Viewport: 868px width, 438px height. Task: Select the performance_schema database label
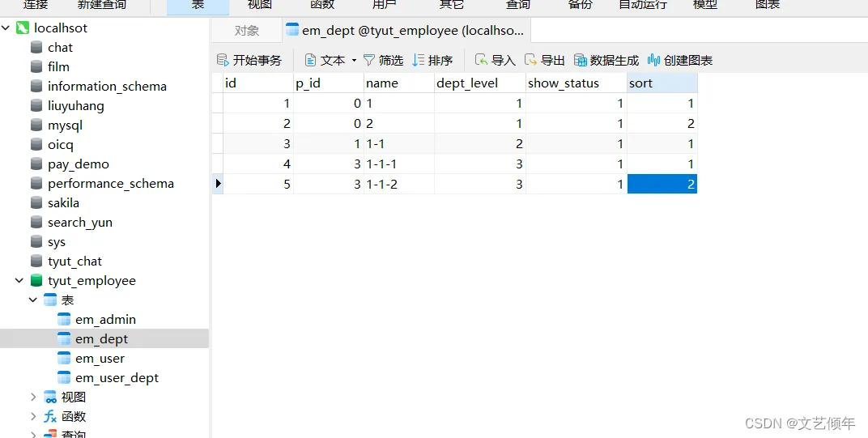point(111,183)
